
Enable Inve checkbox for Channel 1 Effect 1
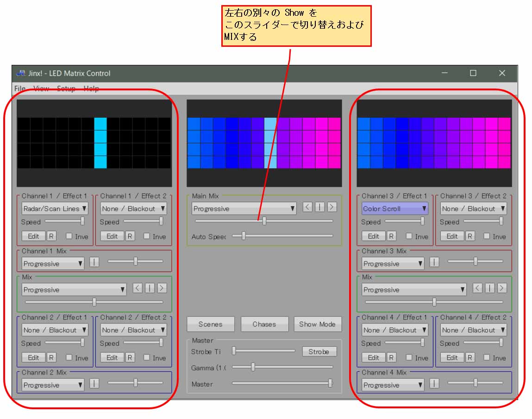[69, 236]
